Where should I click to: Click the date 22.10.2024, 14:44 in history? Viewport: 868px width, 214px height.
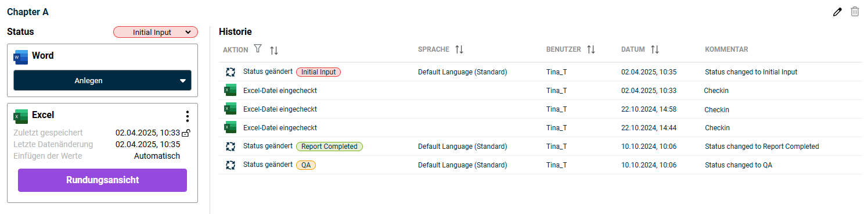[649, 128]
